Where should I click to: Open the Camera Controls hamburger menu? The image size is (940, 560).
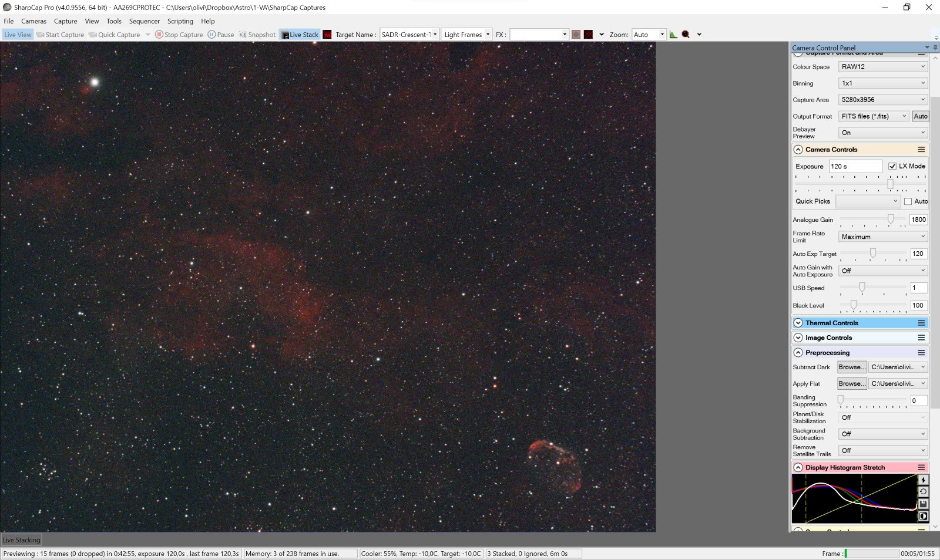coord(921,150)
